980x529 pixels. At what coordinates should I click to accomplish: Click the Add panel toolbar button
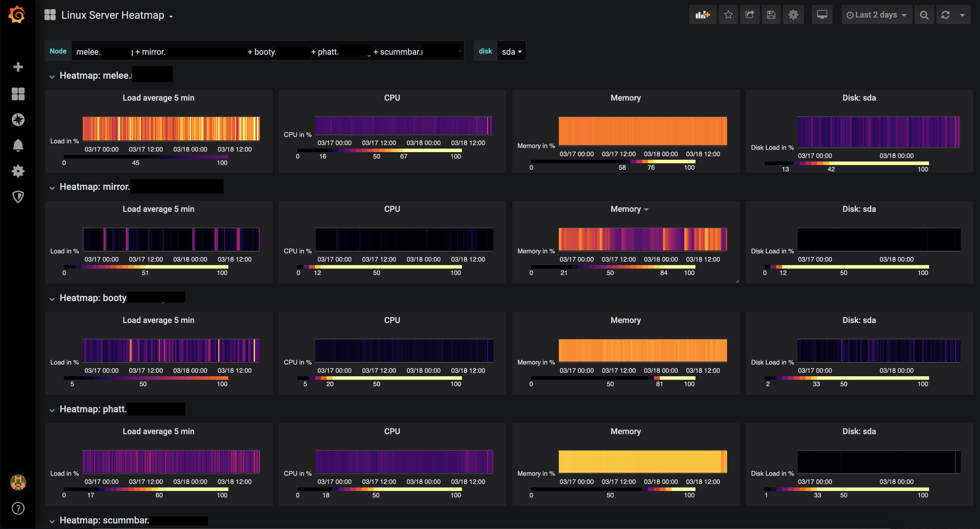[x=702, y=15]
